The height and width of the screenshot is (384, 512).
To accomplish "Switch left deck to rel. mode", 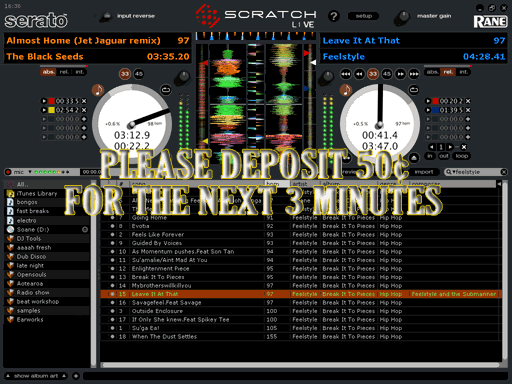I will pyautogui.click(x=64, y=72).
